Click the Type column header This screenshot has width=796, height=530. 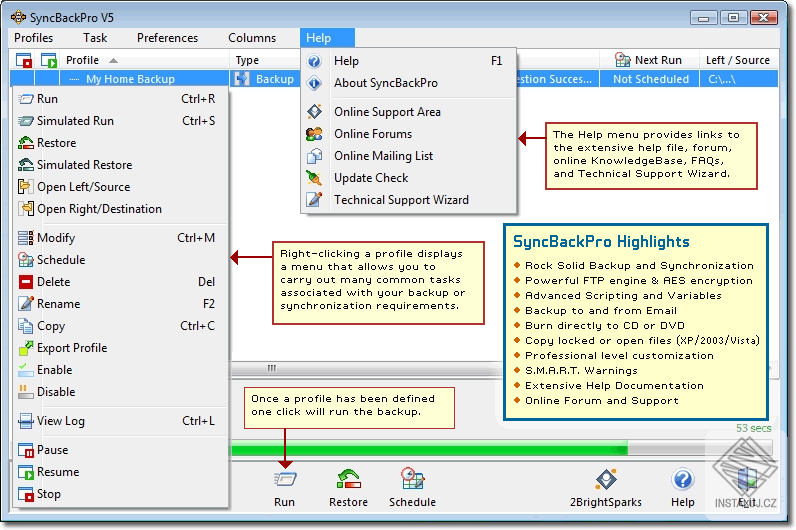265,60
